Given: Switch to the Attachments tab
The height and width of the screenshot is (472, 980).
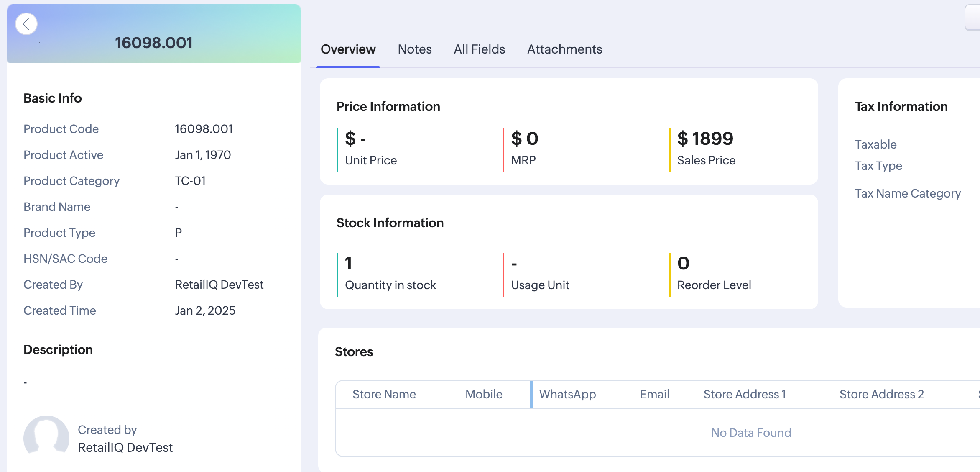Looking at the screenshot, I should 564,49.
